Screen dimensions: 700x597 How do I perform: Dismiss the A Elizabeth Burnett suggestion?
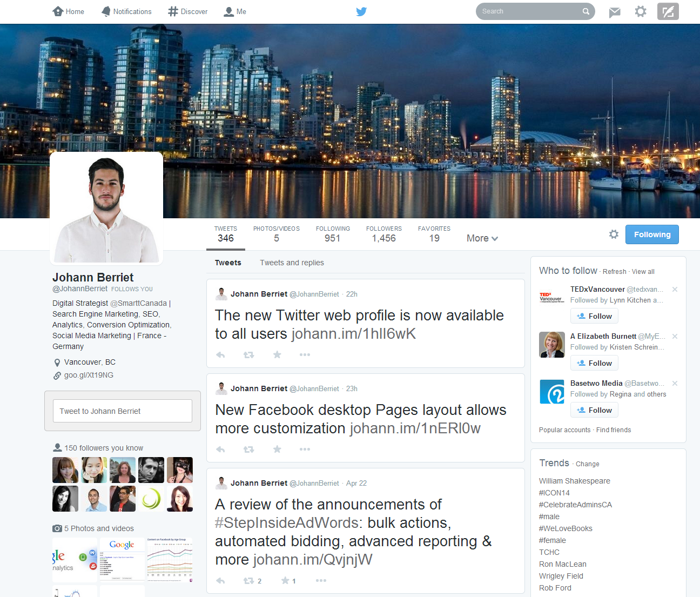(x=675, y=337)
